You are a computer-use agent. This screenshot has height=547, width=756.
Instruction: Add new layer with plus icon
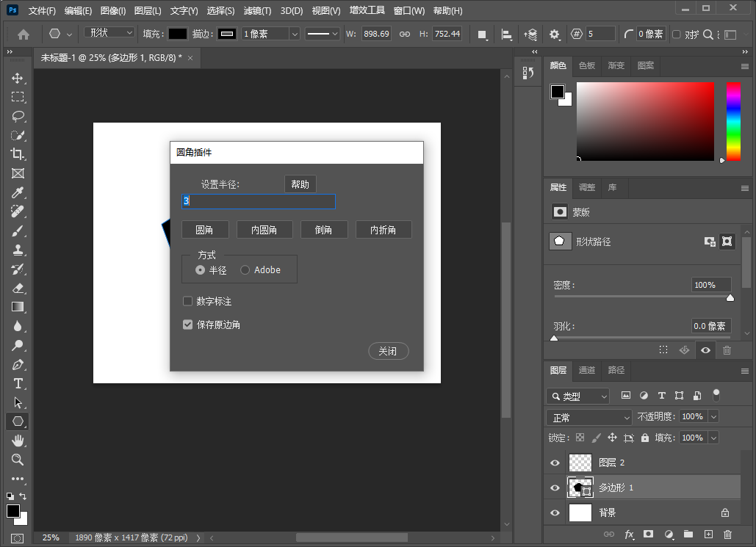pos(708,534)
